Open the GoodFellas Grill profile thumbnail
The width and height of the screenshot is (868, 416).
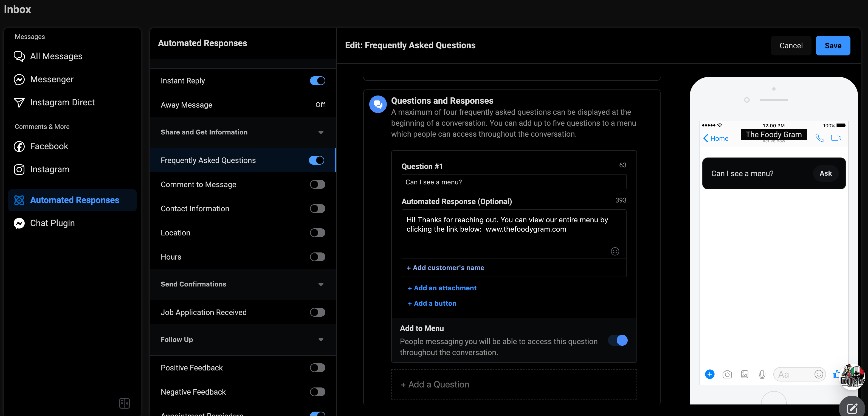pos(853,376)
